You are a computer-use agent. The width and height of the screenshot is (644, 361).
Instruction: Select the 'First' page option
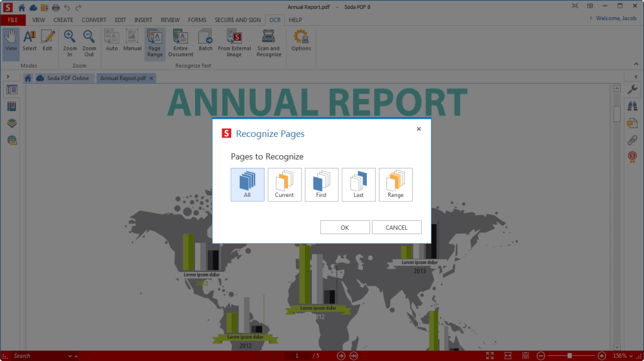[x=321, y=184]
